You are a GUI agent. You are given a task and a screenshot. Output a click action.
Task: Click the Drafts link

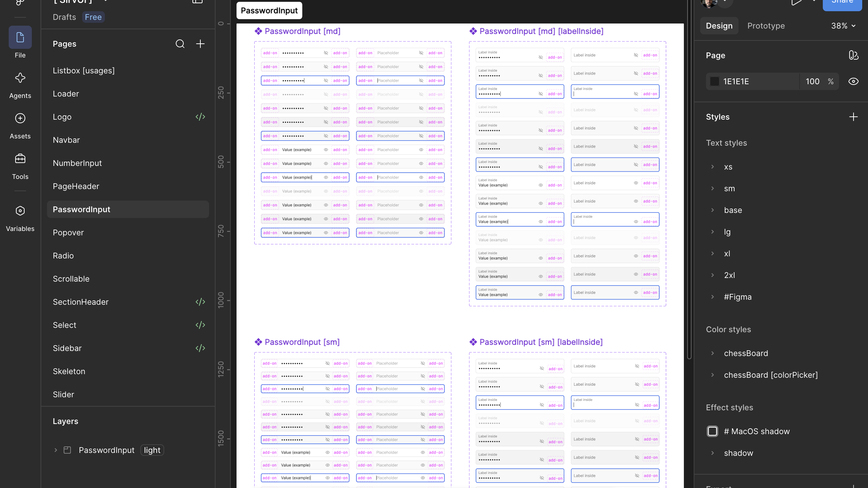coord(64,17)
